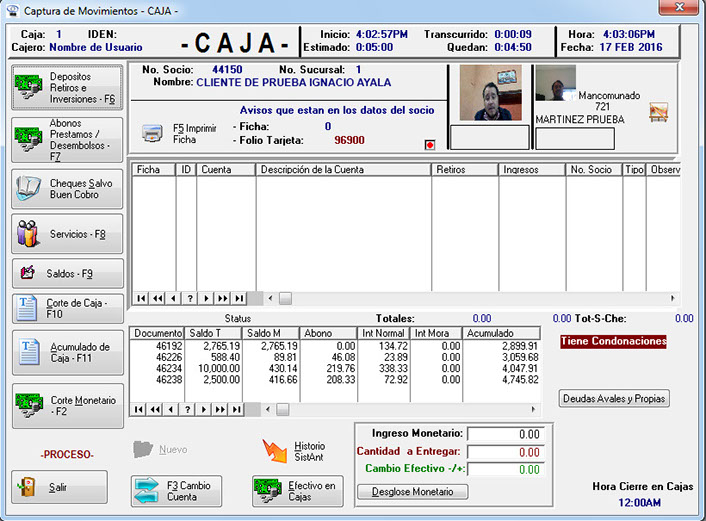Select the socio photo thumbnail
Image resolution: width=706 pixels, height=521 pixels.
(x=489, y=93)
